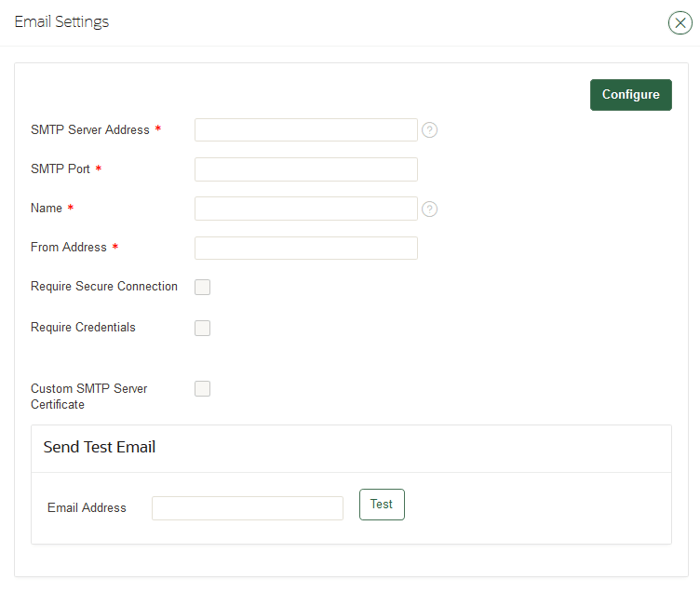Image resolution: width=700 pixels, height=593 pixels.
Task: Click into the SMTP Port field
Action: (x=305, y=169)
